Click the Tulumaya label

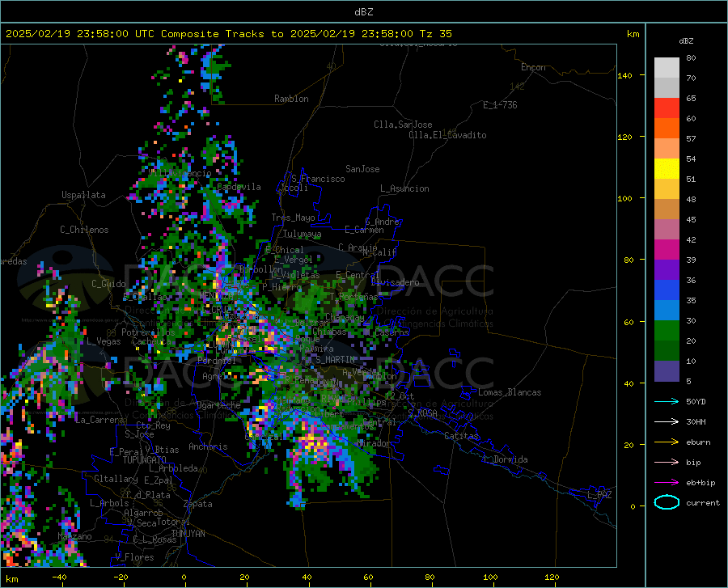click(302, 234)
